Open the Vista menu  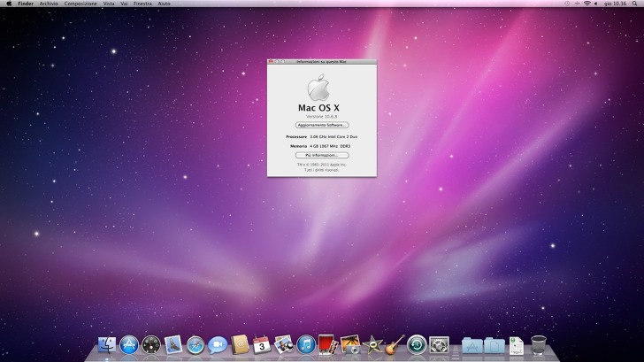click(109, 4)
